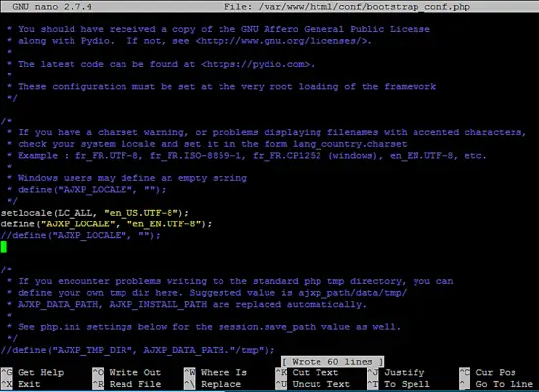Image resolution: width=539 pixels, height=392 pixels.
Task: Click the file path bootstrap_conf.php in header
Action: click(x=347, y=7)
